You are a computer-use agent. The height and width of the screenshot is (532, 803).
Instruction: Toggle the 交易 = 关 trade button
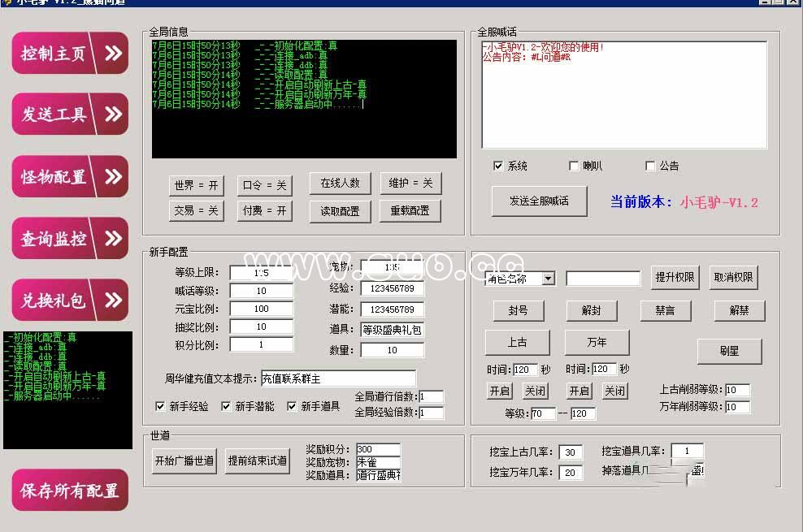(x=196, y=210)
